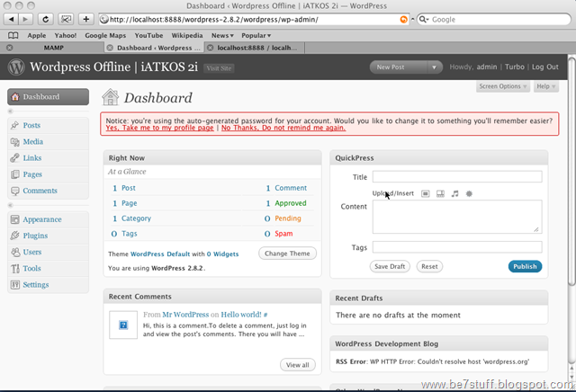
Task: Click the Hello world! post link
Action: coord(241,315)
